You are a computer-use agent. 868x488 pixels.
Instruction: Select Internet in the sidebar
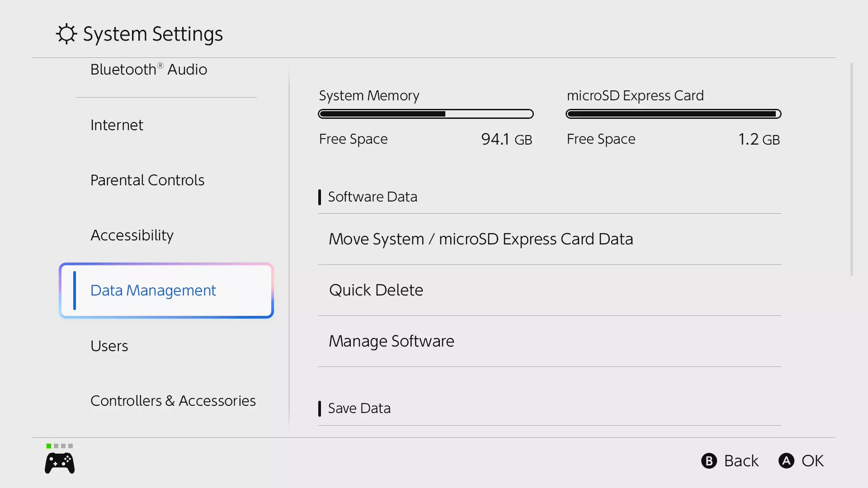(117, 125)
